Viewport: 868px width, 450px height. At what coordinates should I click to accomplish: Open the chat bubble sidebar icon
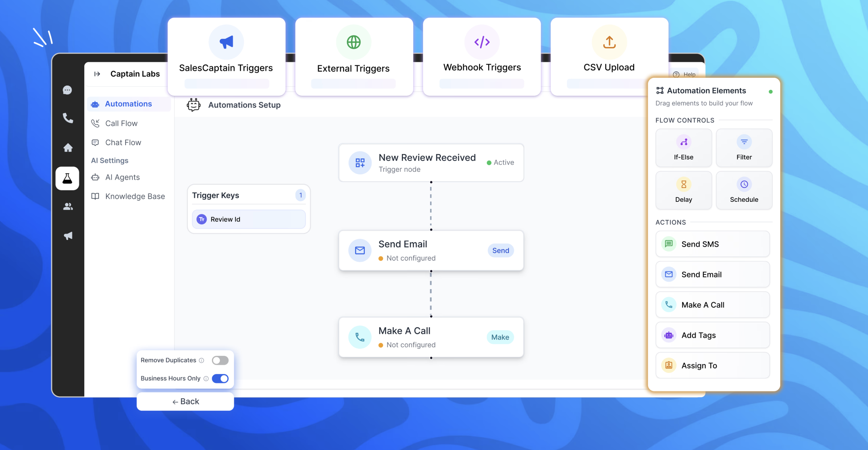67,90
